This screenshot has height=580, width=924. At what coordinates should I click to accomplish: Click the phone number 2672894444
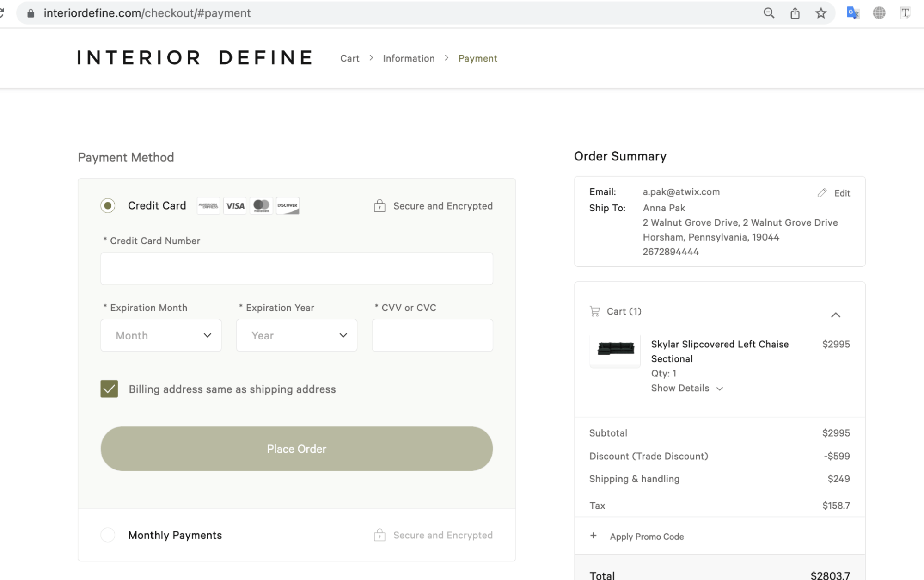click(x=671, y=252)
